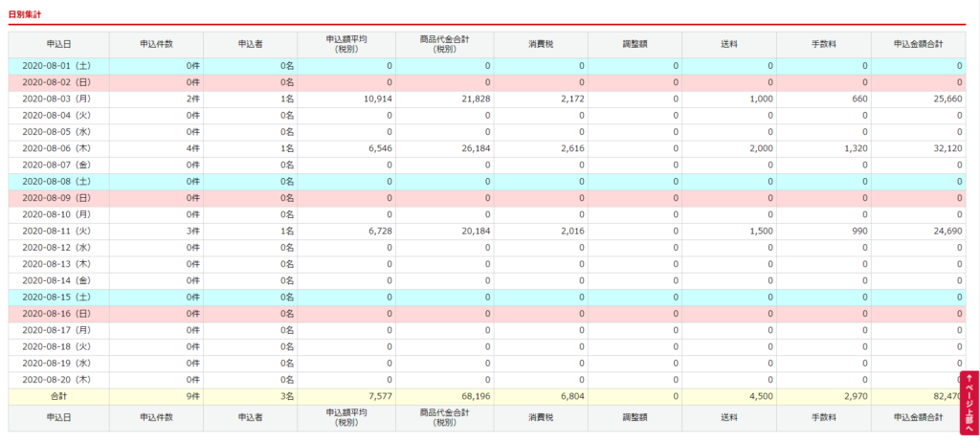
Task: Select the 2020-08-17 (月) date cell
Action: 58,330
